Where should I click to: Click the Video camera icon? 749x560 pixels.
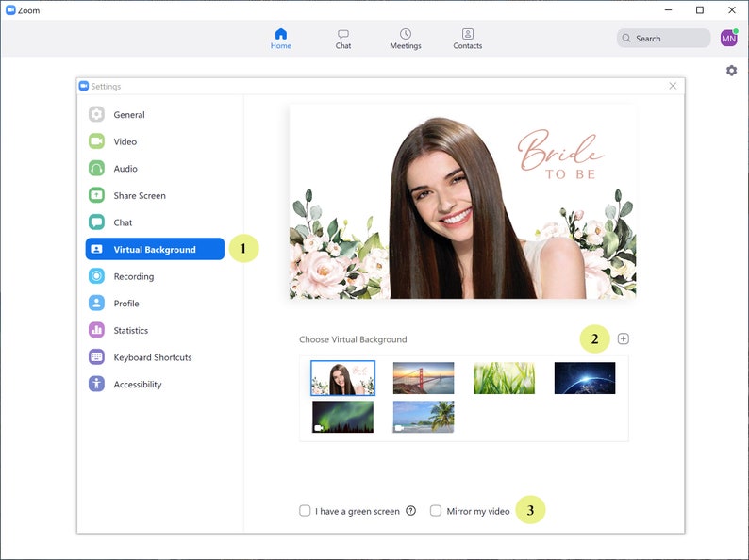(96, 141)
